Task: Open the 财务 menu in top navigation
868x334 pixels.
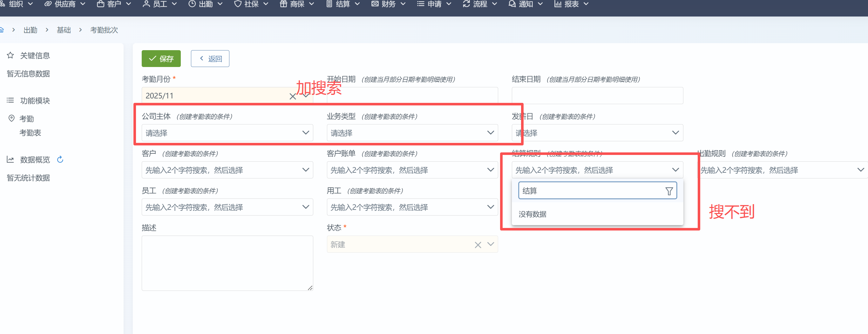Action: (388, 4)
